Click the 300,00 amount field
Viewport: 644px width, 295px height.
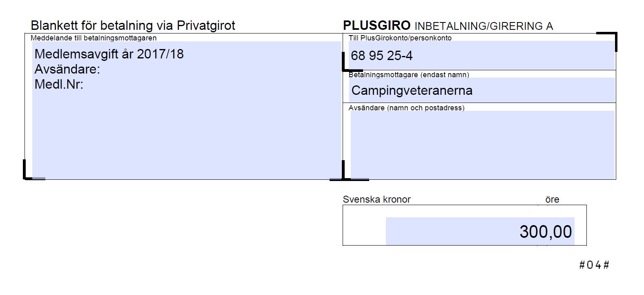click(480, 231)
